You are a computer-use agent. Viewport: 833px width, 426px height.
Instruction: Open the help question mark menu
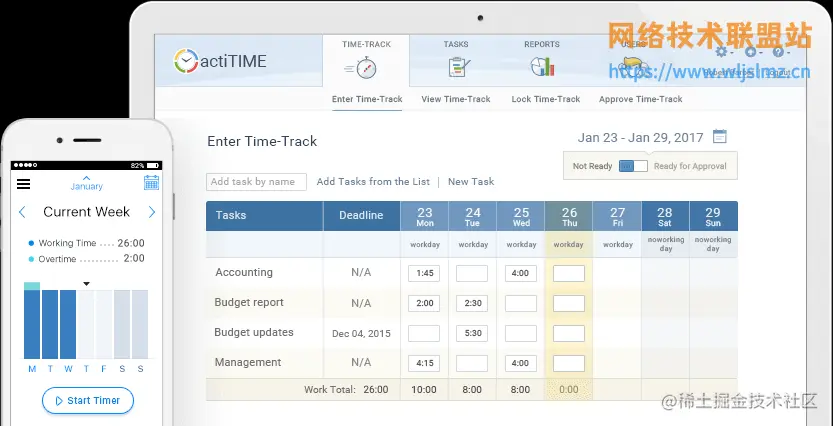(x=778, y=52)
